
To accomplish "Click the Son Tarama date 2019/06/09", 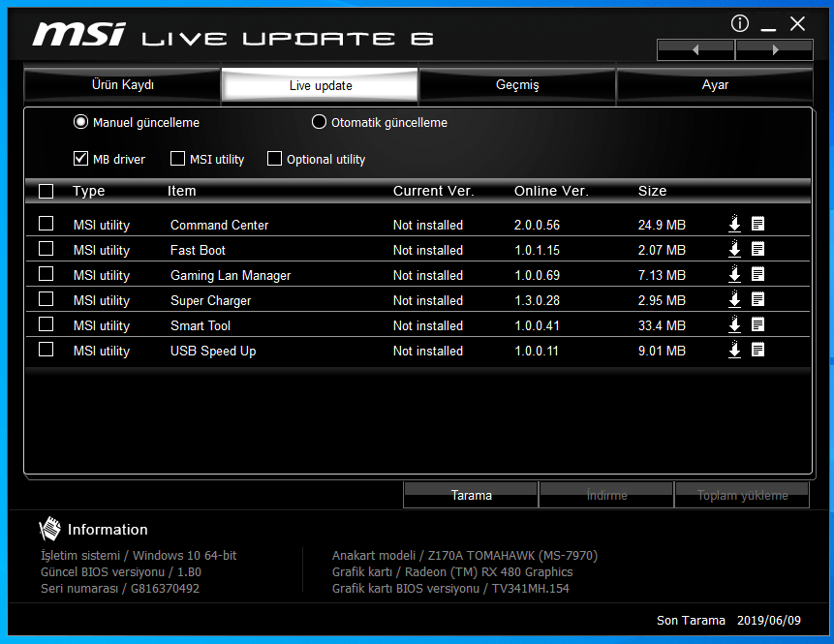I will [x=768, y=620].
